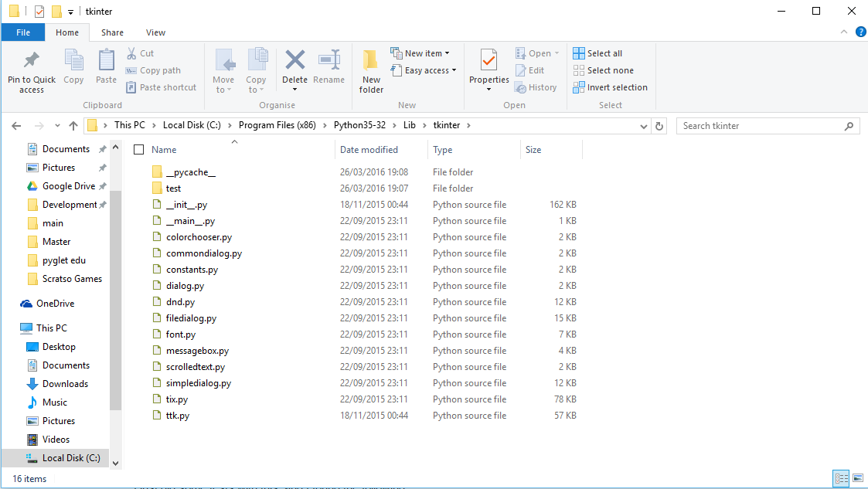Click Lib in breadcrumb path
Viewport: 868px width, 489px height.
coord(410,125)
